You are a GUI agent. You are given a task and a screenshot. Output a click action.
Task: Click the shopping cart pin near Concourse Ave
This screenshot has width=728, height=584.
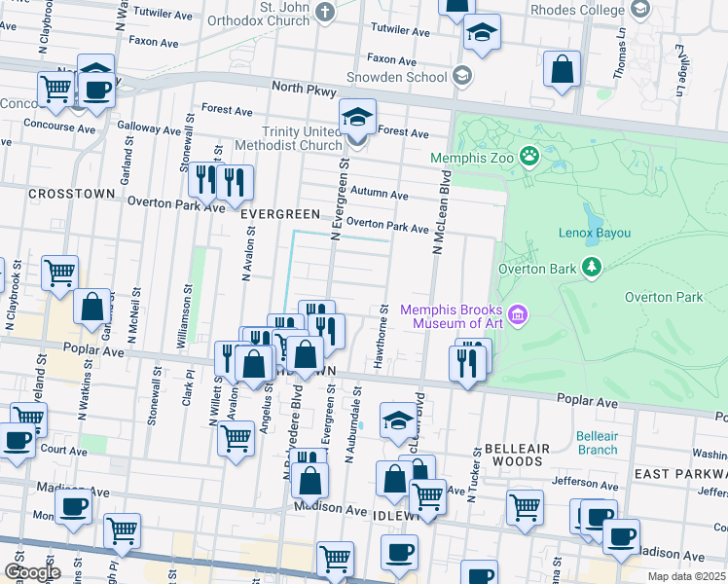[55, 92]
